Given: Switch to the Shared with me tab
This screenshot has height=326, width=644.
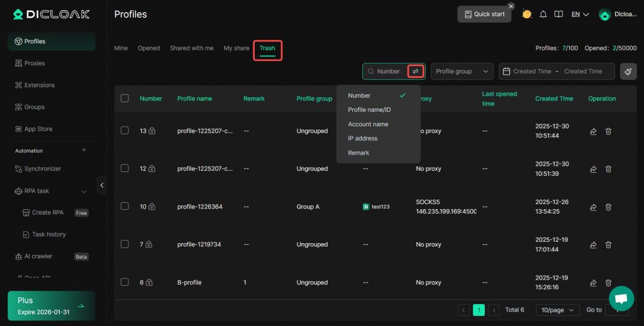Looking at the screenshot, I should pyautogui.click(x=192, y=48).
